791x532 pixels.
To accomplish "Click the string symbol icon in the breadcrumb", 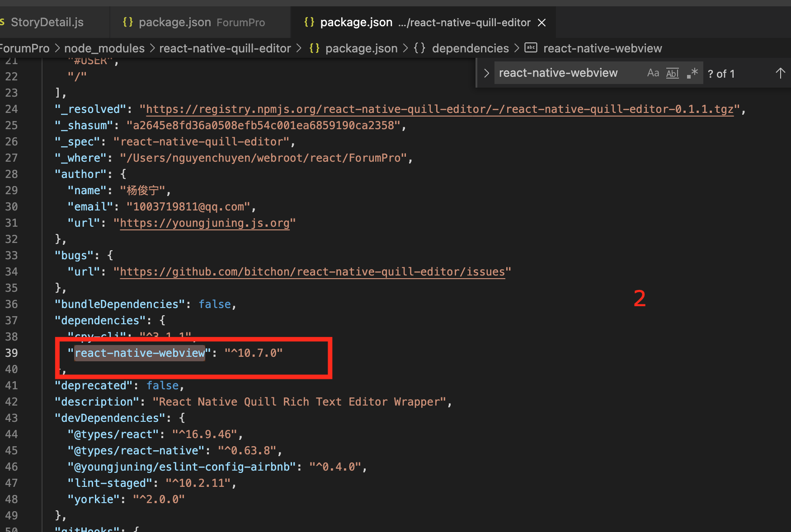I will [531, 48].
